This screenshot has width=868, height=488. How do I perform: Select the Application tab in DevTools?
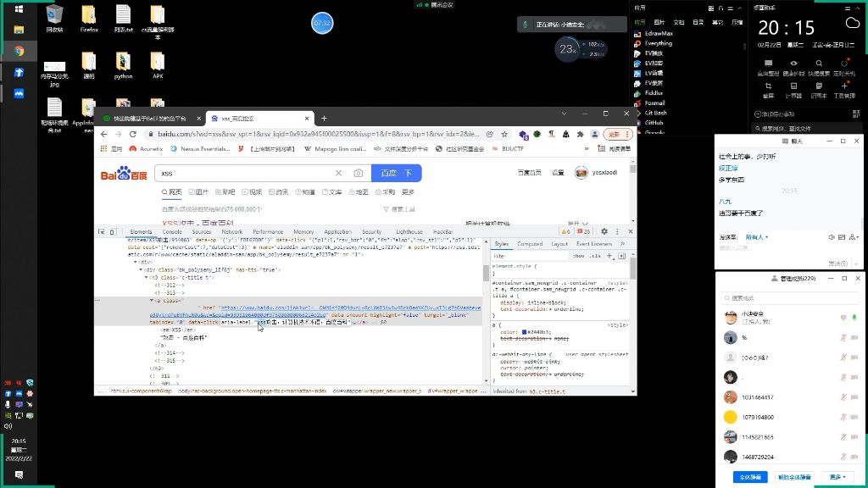[x=337, y=232]
